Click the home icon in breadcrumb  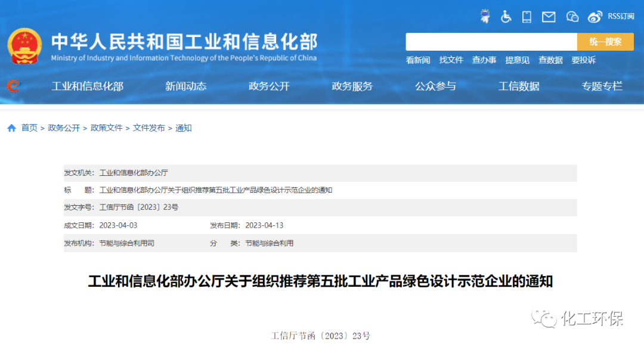click(x=12, y=128)
